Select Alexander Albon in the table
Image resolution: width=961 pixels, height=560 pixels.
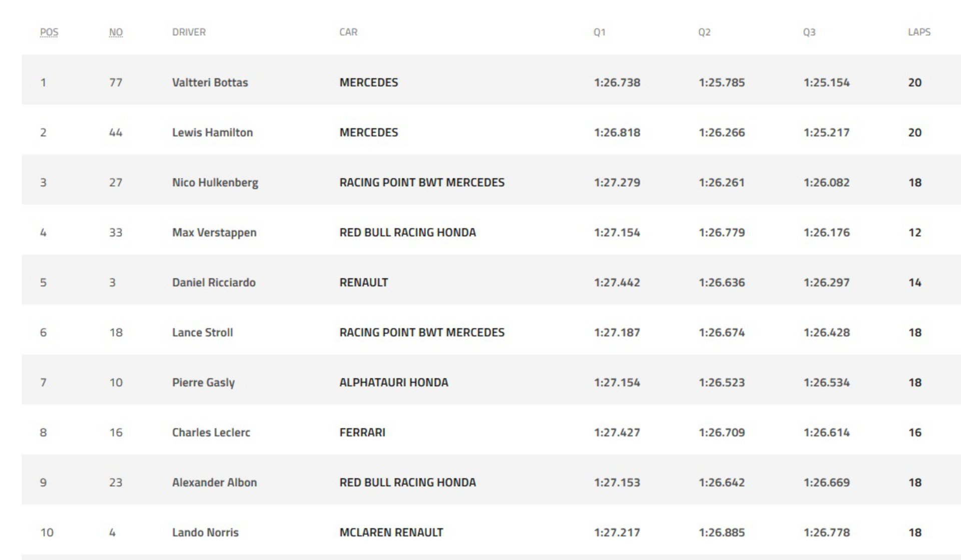[214, 483]
